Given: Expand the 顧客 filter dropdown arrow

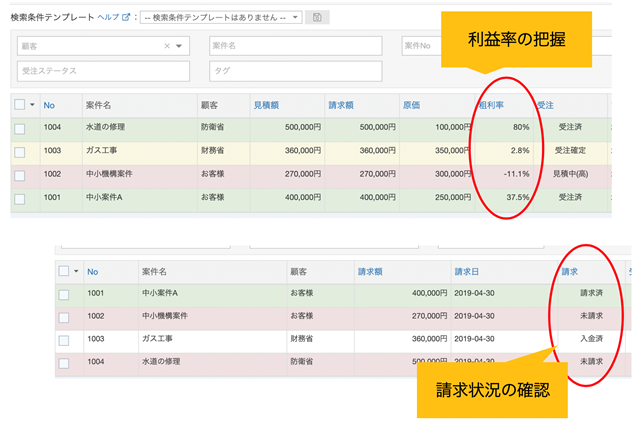Looking at the screenshot, I should tap(179, 46).
